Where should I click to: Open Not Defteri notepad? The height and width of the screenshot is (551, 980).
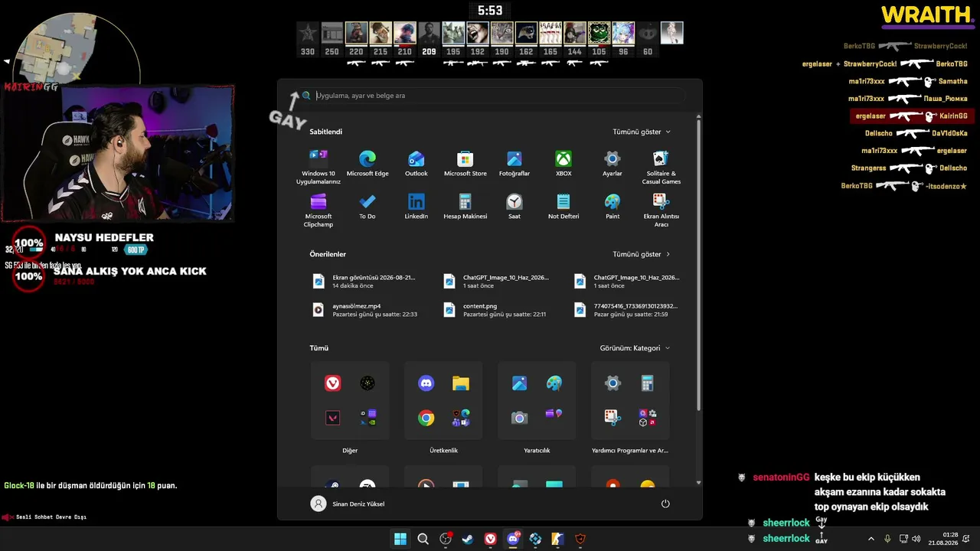[x=563, y=207]
